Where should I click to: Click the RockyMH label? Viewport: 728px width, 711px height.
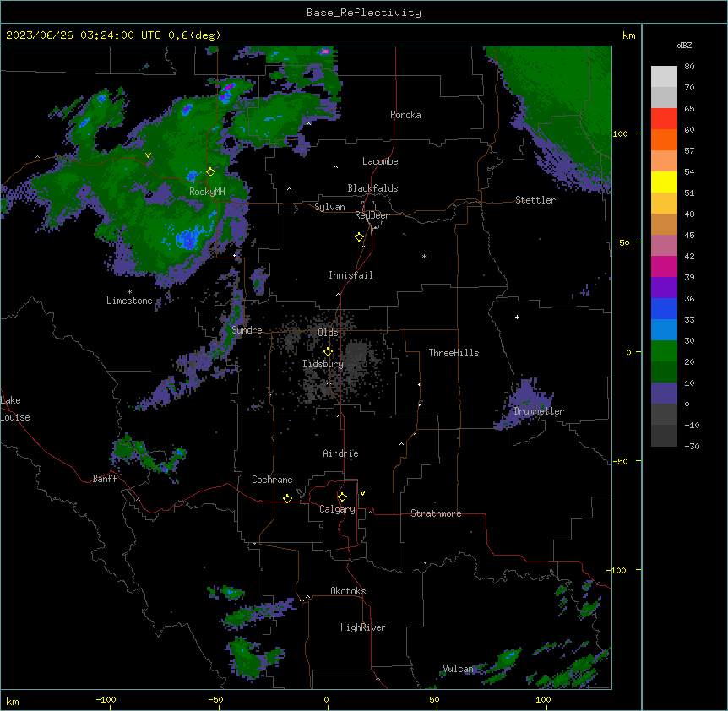tap(207, 192)
